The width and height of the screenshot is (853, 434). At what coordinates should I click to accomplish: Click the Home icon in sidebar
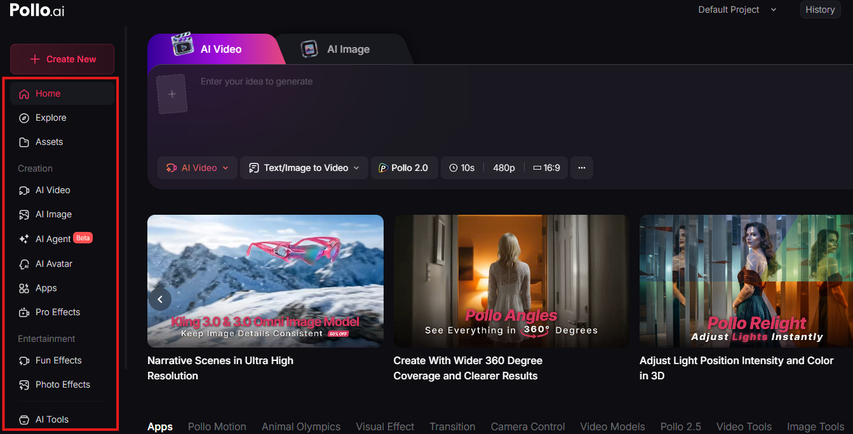click(x=24, y=94)
